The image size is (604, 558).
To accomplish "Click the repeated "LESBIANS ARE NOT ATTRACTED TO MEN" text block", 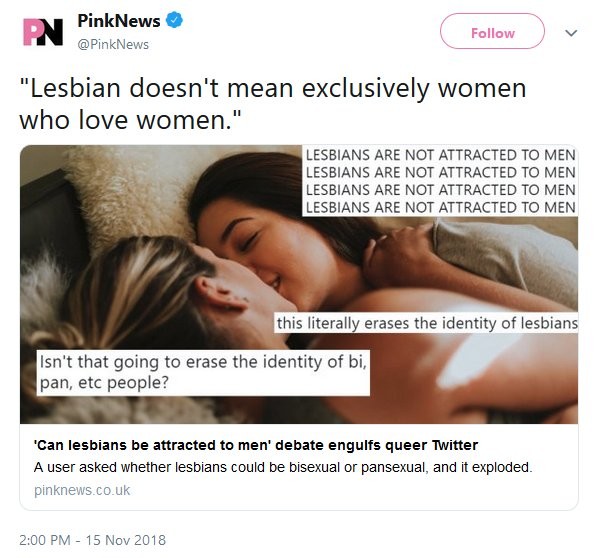I will click(x=440, y=181).
